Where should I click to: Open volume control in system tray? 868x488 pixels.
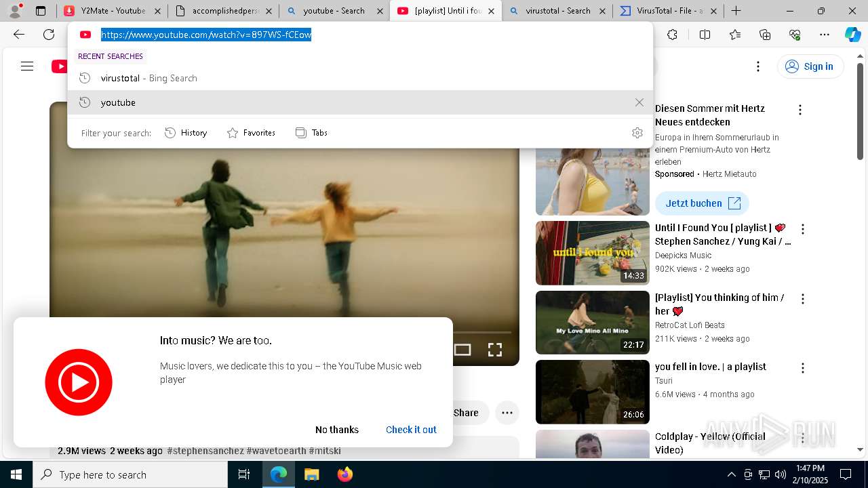781,474
